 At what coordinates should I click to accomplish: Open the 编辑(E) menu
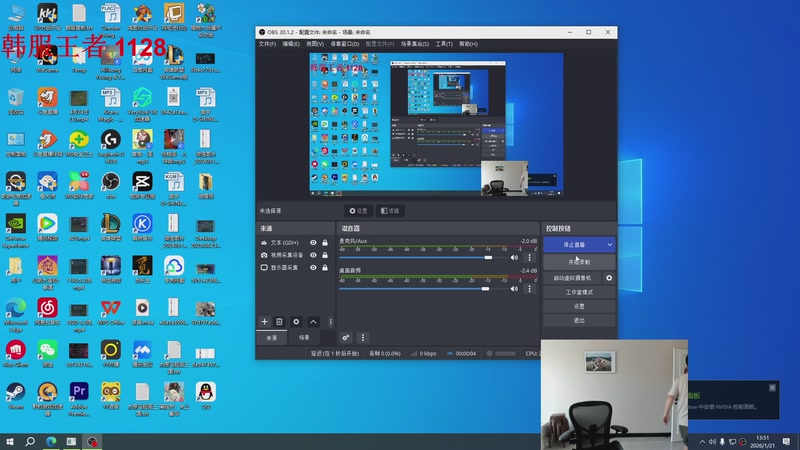pos(291,44)
